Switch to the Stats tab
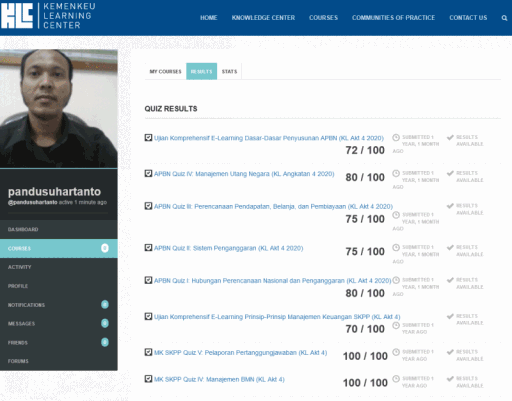 tap(229, 71)
